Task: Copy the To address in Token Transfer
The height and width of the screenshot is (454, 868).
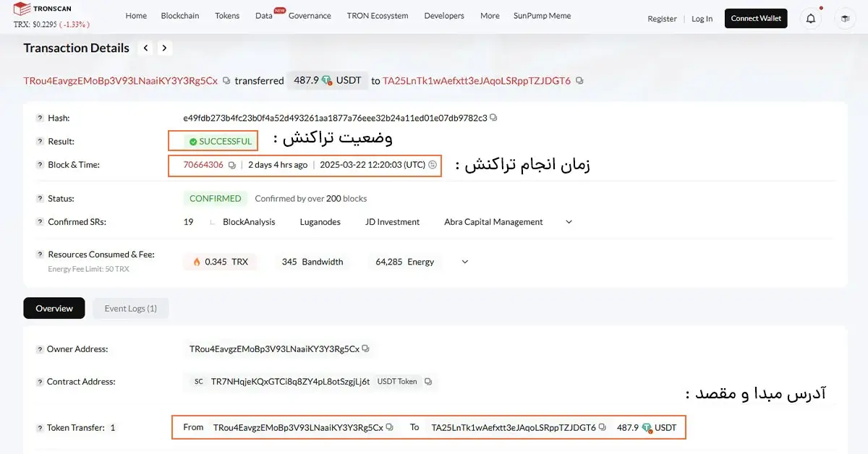Action: pyautogui.click(x=603, y=427)
